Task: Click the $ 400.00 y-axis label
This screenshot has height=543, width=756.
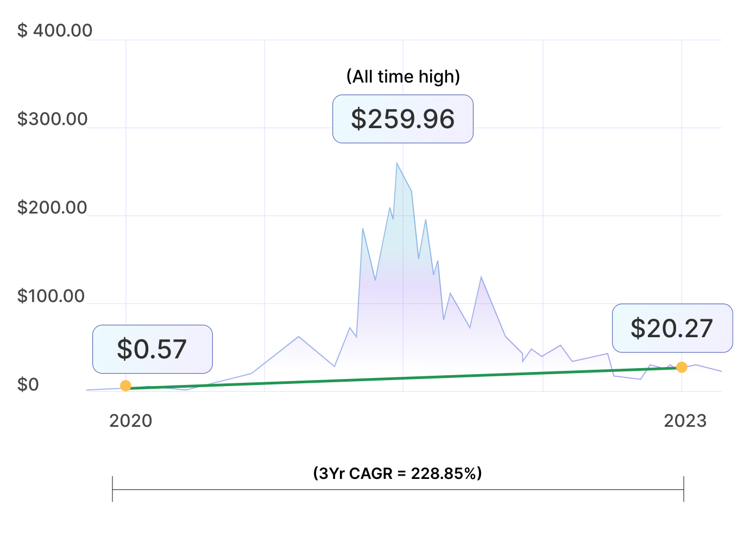Action: pos(55,30)
